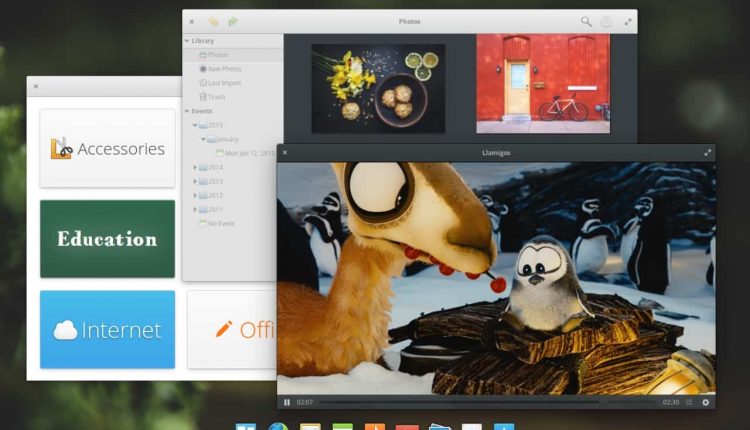Click the yellow undo arrow in Photos

[213, 22]
